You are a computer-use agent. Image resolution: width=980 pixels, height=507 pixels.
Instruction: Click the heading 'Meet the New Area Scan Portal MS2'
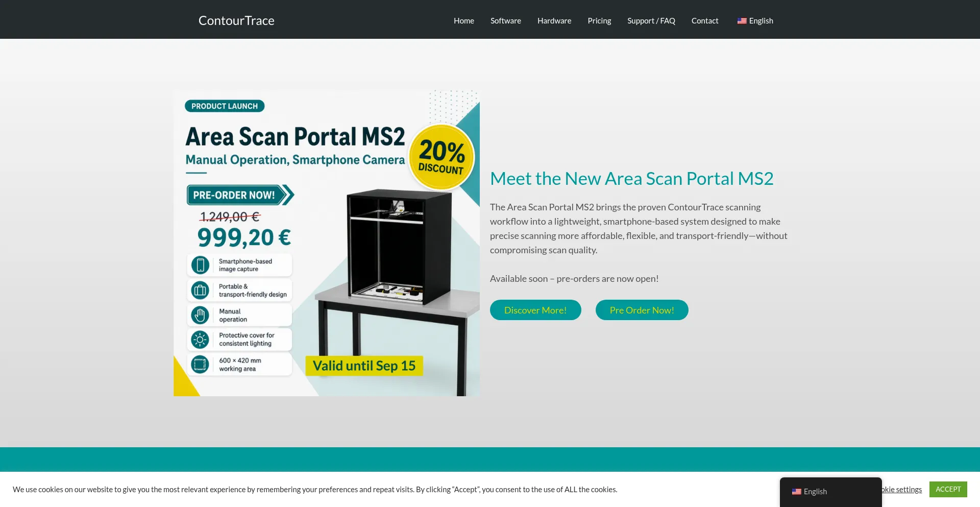tap(632, 179)
